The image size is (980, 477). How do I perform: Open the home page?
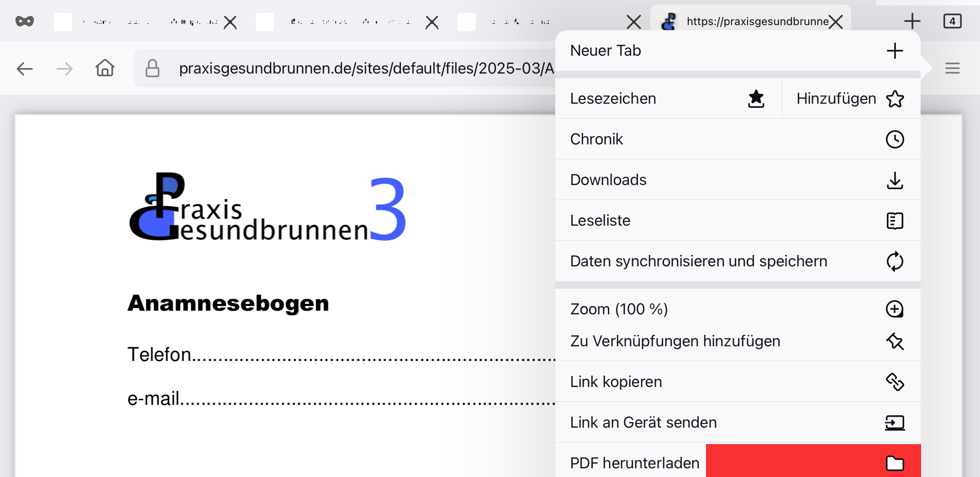click(105, 68)
